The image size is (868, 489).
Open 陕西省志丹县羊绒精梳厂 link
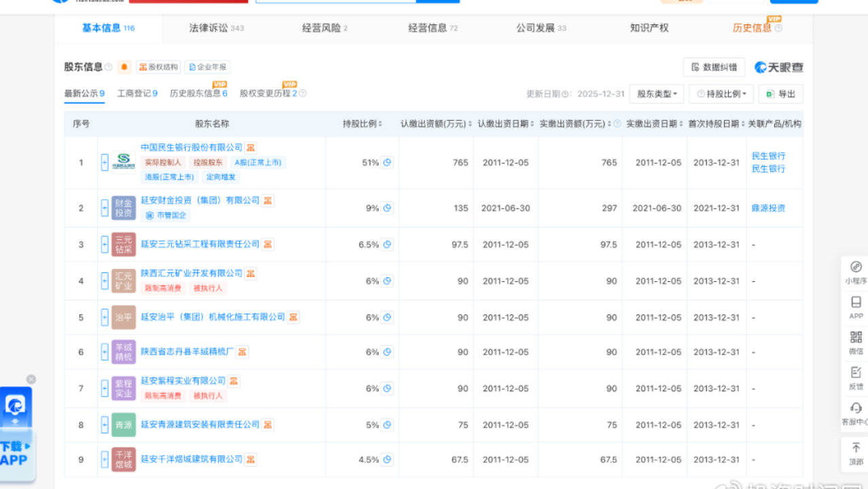(x=188, y=352)
